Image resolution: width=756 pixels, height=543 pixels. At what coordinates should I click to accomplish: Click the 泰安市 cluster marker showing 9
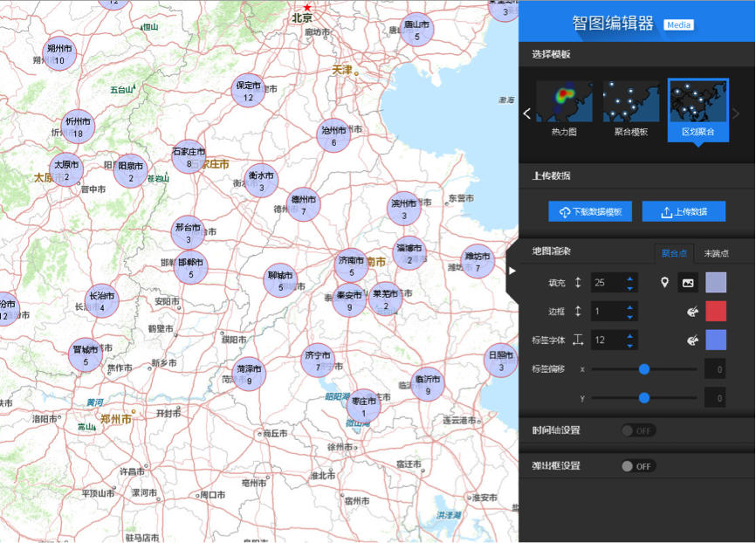tap(349, 300)
